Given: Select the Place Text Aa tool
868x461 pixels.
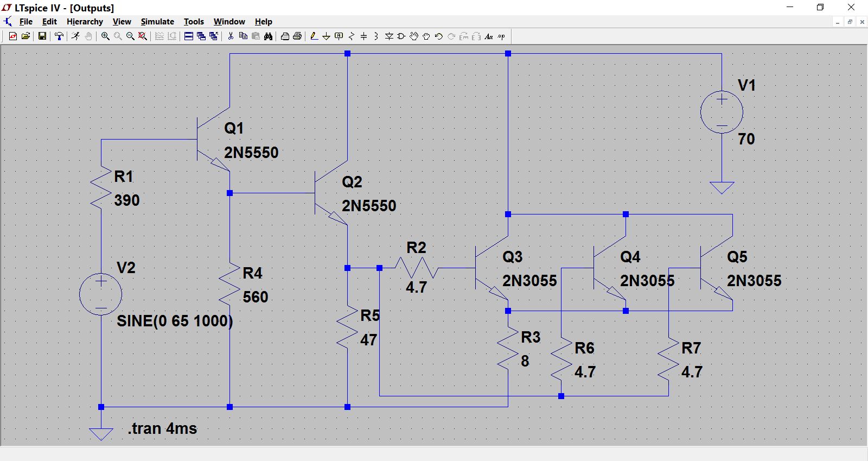Looking at the screenshot, I should (x=489, y=36).
